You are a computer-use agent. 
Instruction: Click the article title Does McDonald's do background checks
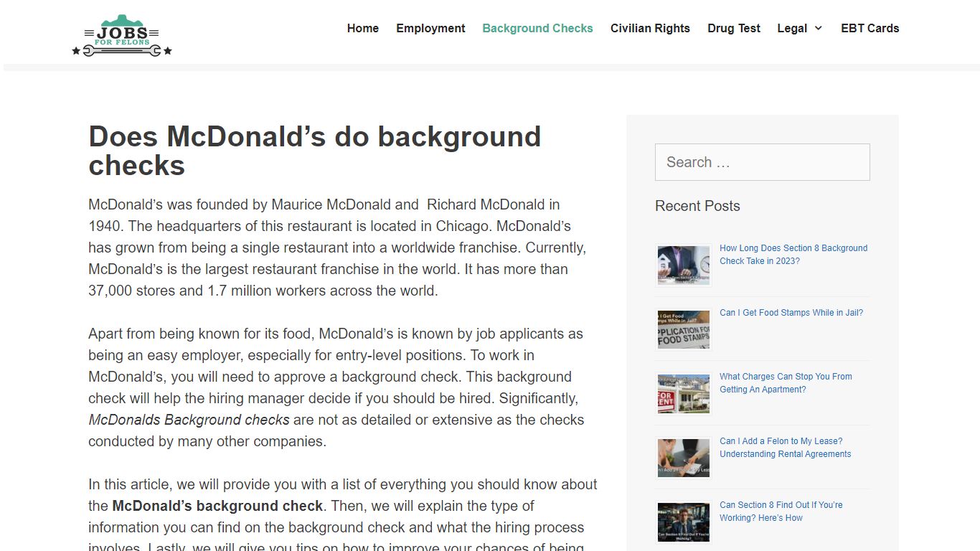coord(314,151)
